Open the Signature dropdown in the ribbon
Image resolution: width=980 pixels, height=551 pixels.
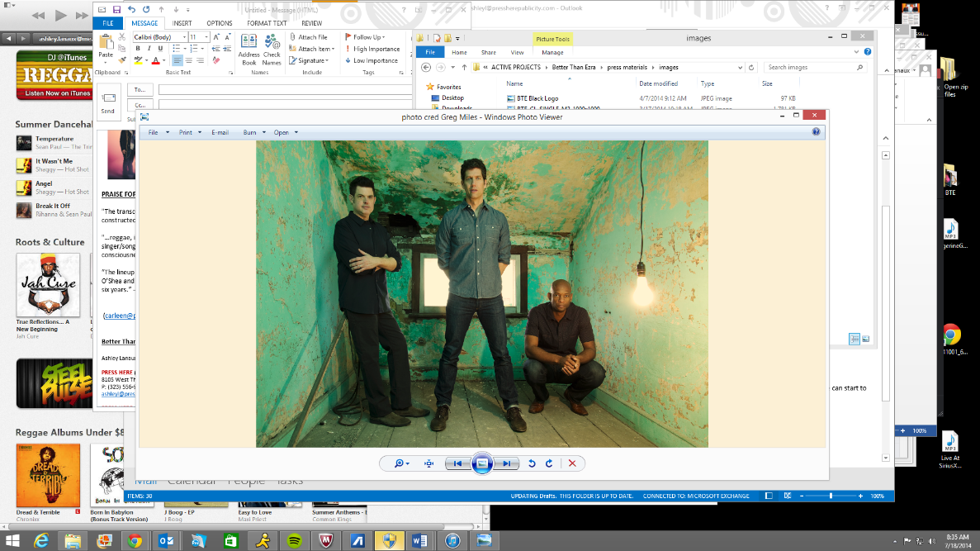coord(311,60)
